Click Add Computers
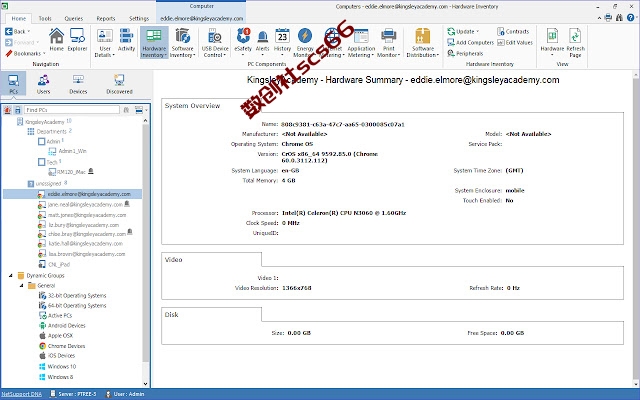This screenshot has width=640, height=400. 471,42
